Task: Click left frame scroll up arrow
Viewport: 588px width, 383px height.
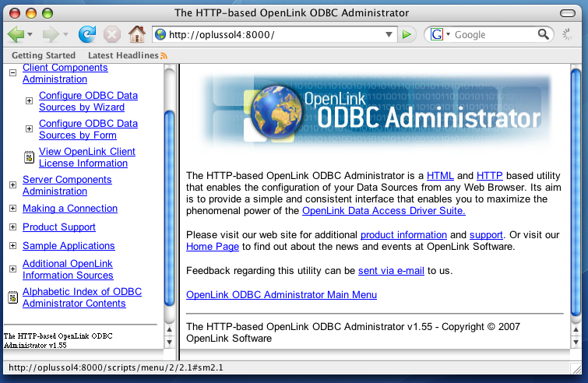Action: click(170, 330)
